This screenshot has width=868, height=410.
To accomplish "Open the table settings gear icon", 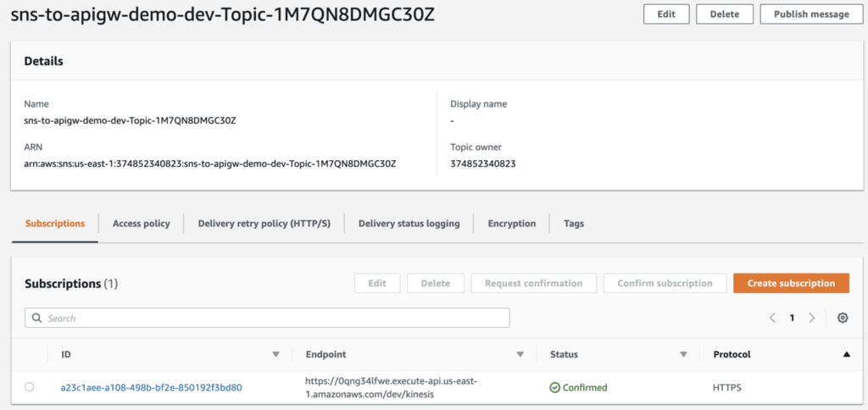I will point(842,318).
